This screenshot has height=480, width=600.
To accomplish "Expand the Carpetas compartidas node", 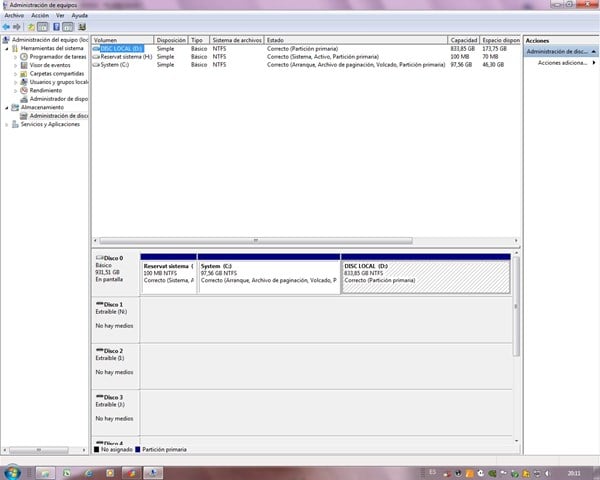I will coord(15,74).
